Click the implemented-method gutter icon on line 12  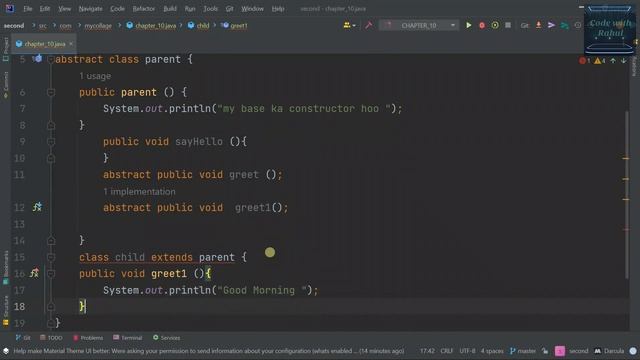[37, 207]
